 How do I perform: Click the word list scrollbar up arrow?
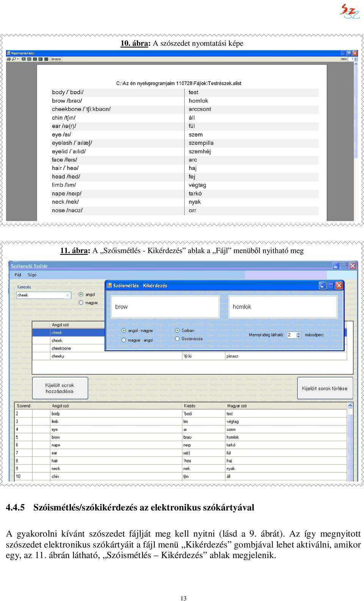[350, 405]
